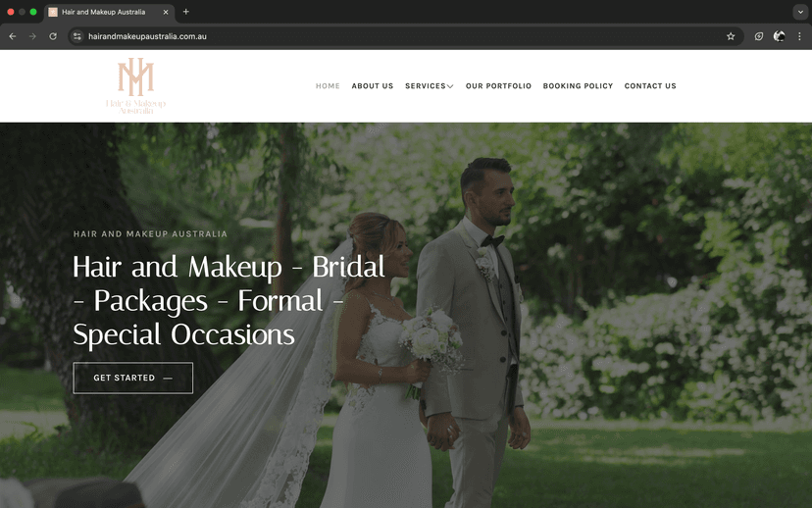Viewport: 812px width, 508px height.
Task: Bookmark this page with the star icon
Action: [x=731, y=36]
